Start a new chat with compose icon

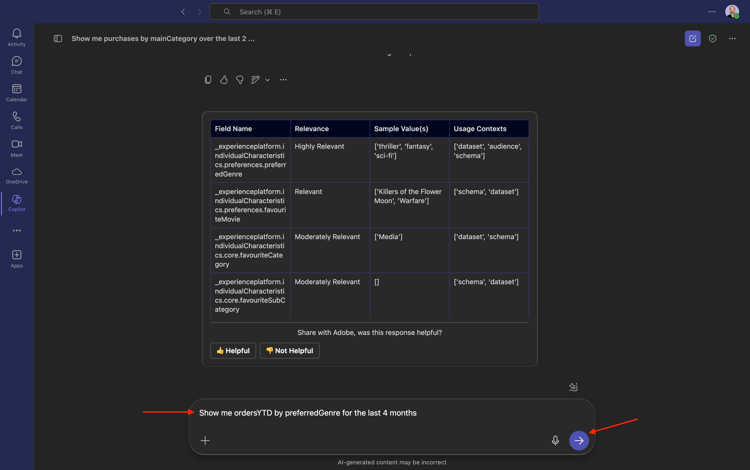click(x=693, y=38)
